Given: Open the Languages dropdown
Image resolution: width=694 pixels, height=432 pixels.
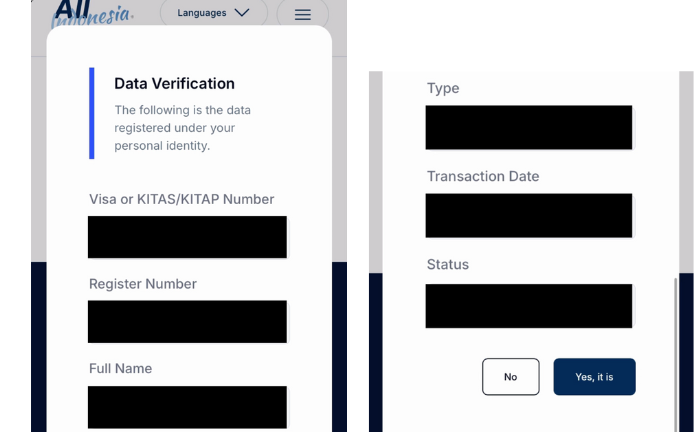Looking at the screenshot, I should (x=212, y=13).
